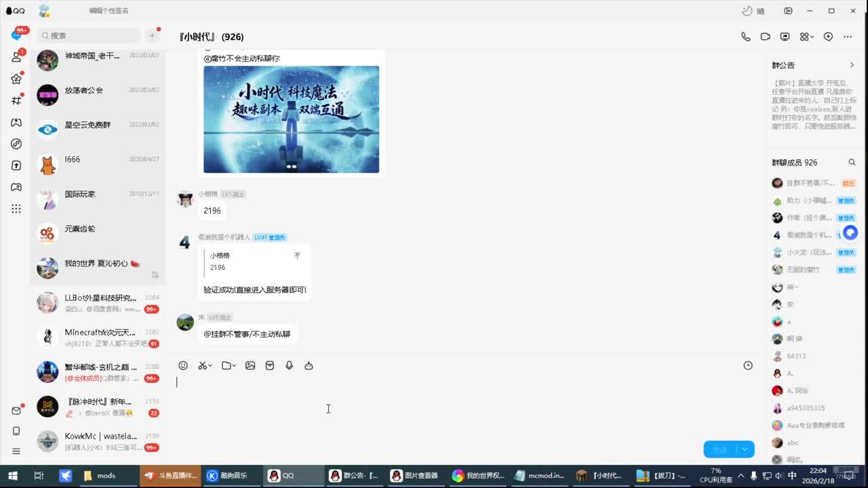This screenshot has width=868, height=488.
Task: Expand the send button options arrow
Action: [x=745, y=449]
